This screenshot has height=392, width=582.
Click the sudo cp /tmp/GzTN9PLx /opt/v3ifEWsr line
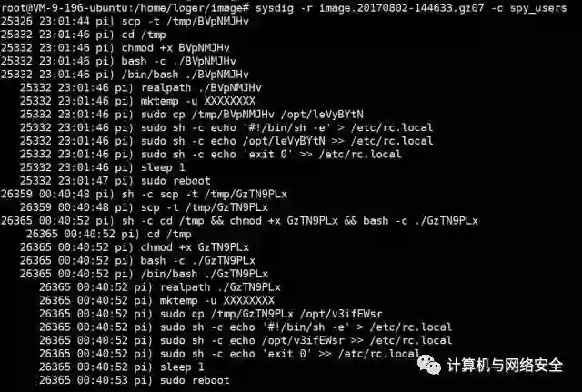pyautogui.click(x=211, y=314)
